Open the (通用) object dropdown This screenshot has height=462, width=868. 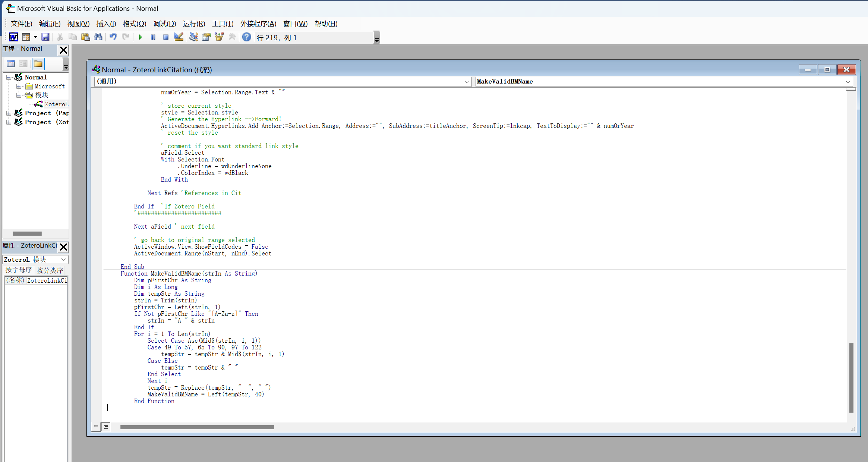point(466,82)
